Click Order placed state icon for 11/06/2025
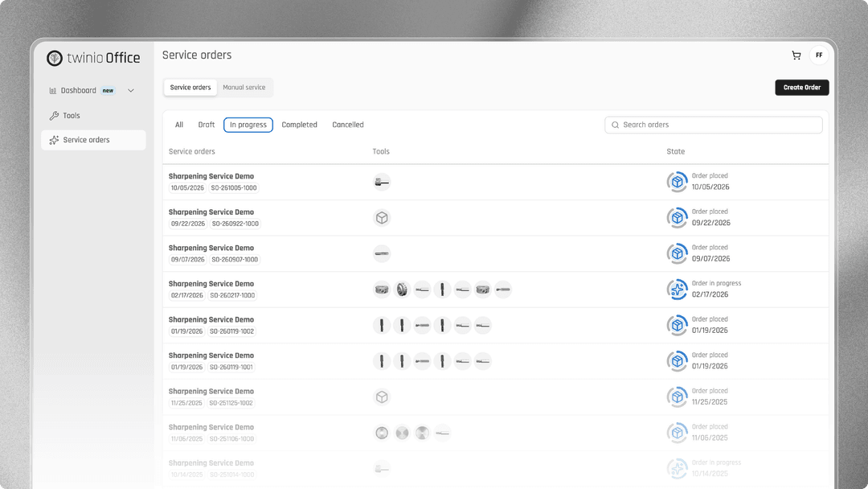 coord(677,433)
